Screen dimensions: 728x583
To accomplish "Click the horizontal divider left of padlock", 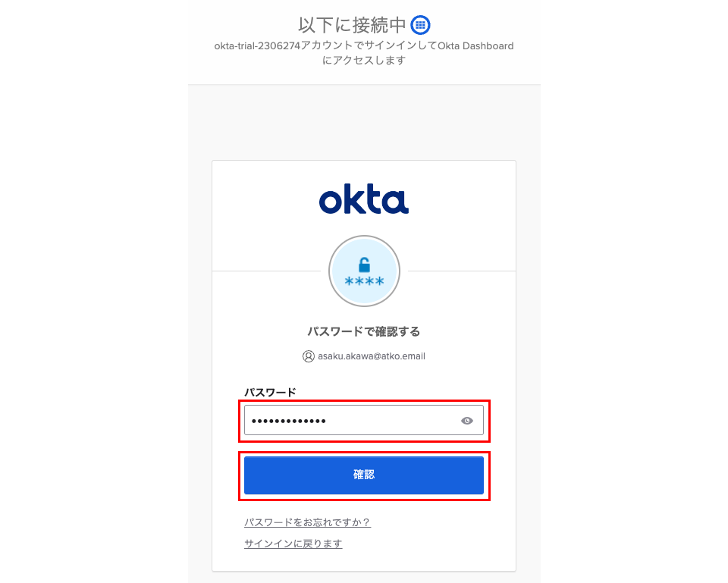I will tap(266, 271).
